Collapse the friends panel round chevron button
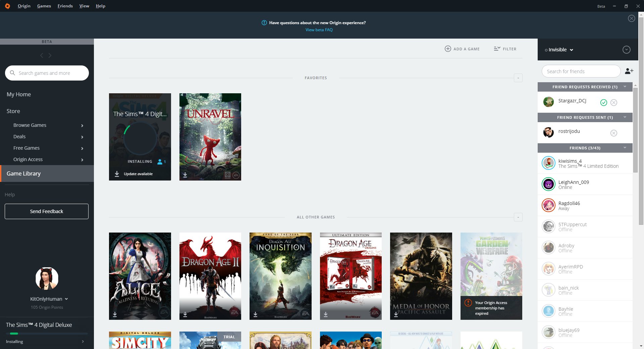The image size is (644, 349). (x=626, y=50)
